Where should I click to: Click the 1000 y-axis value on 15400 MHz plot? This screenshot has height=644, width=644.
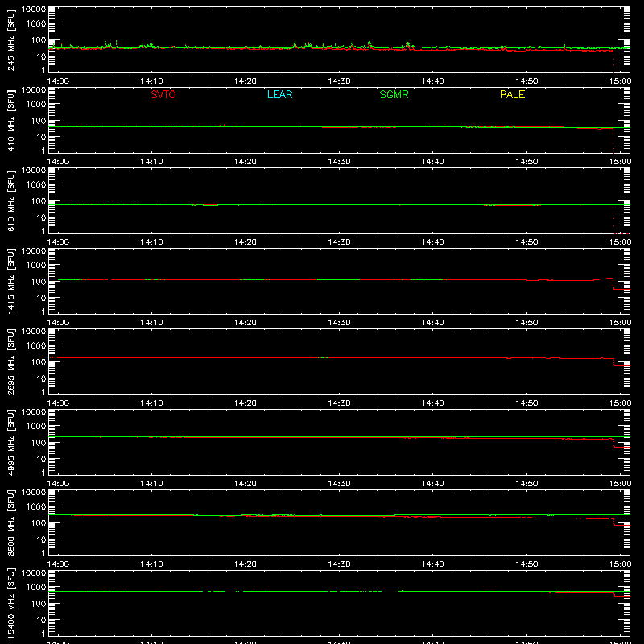click(36, 588)
